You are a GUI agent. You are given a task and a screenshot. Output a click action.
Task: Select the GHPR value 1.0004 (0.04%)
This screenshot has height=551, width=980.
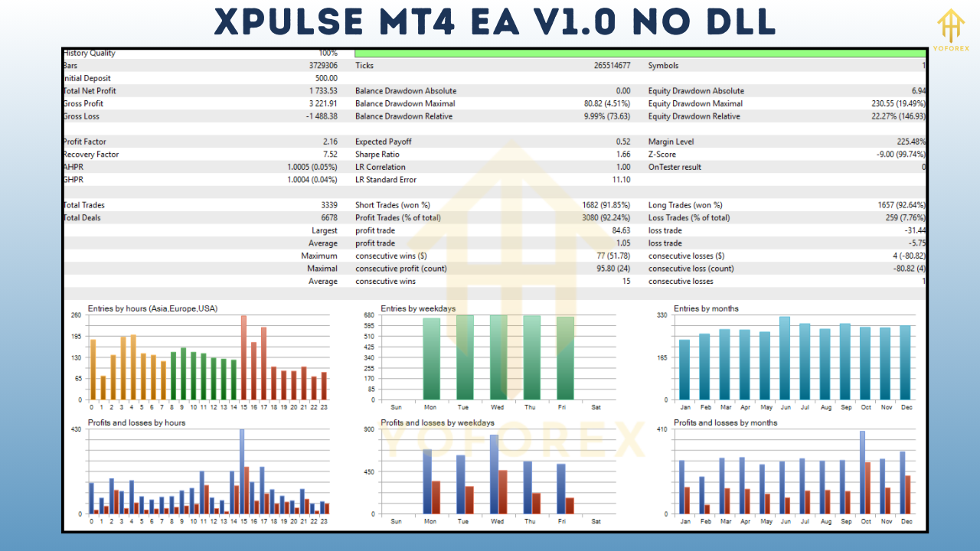tap(313, 180)
